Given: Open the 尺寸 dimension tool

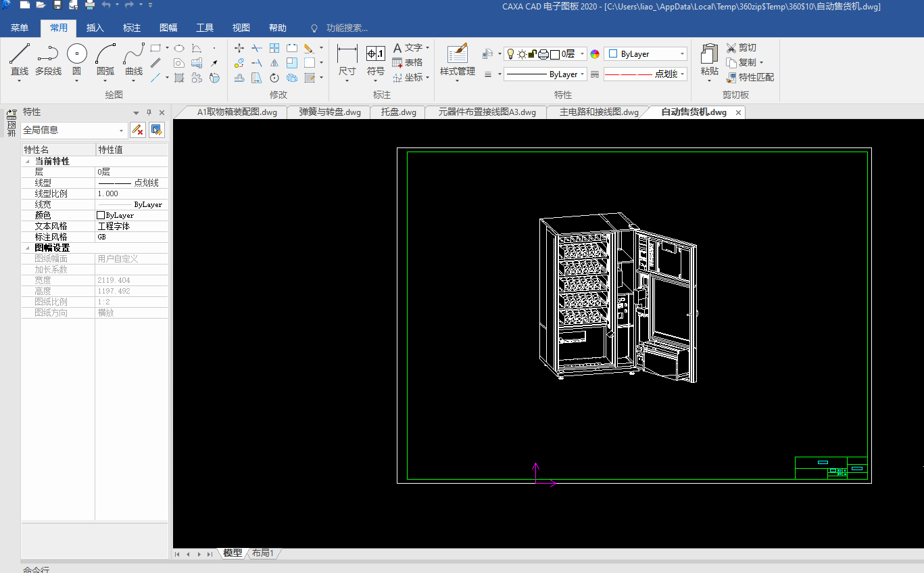Looking at the screenshot, I should [347, 55].
